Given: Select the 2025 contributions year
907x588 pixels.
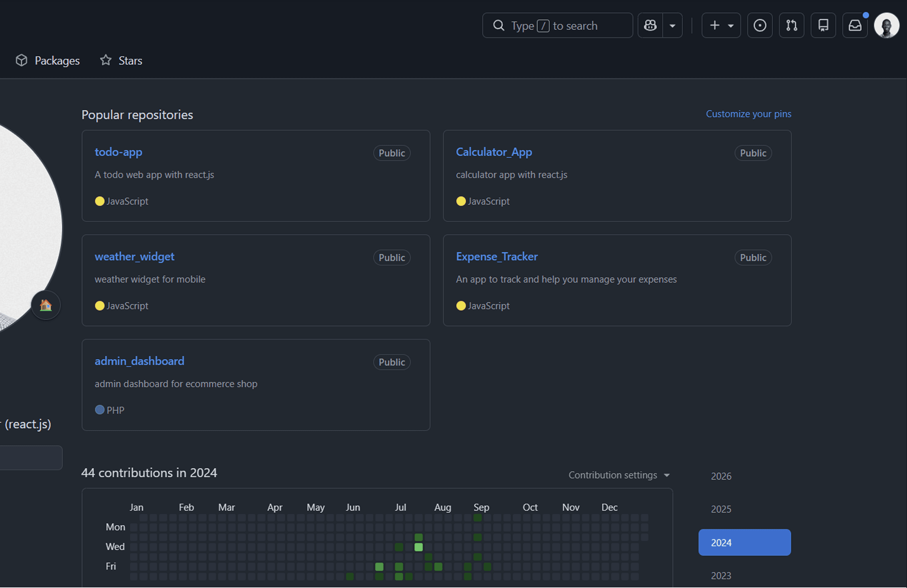Looking at the screenshot, I should [x=721, y=509].
